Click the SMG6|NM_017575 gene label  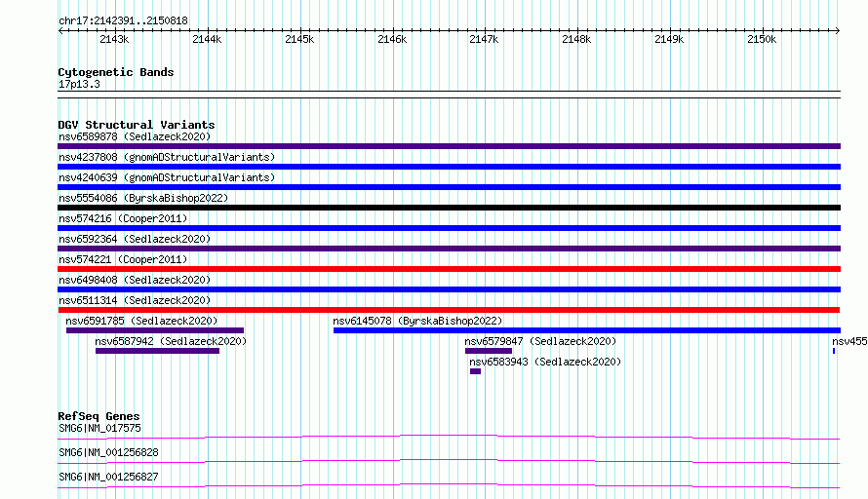(x=99, y=428)
